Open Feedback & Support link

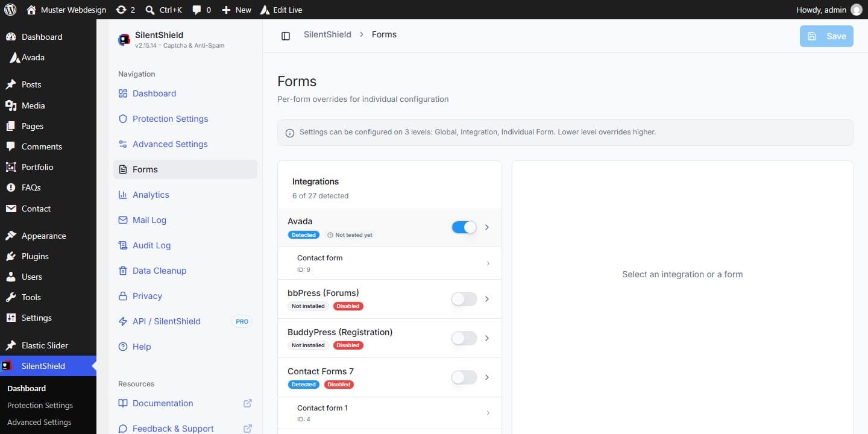(x=185, y=429)
